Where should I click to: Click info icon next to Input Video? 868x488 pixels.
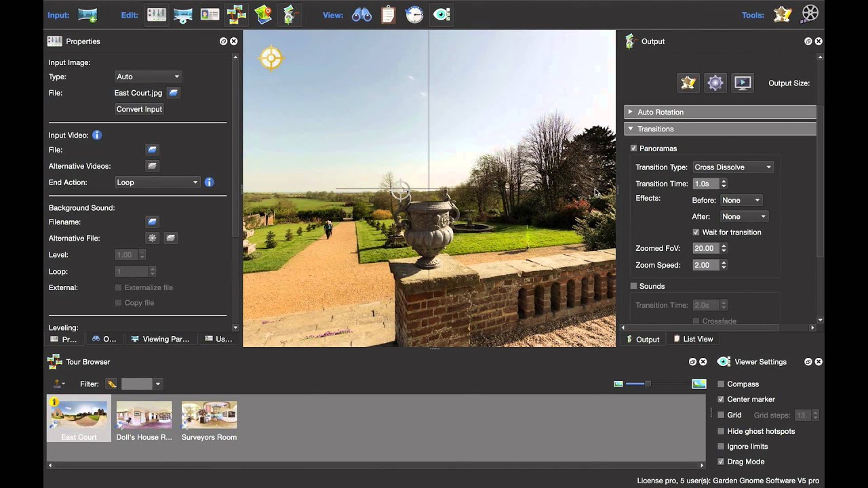[x=97, y=135]
